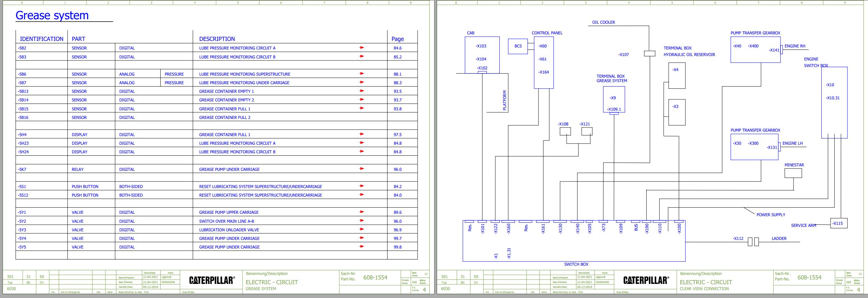Click the Caterpillar logo on the left sheet
Screen dimensions: 868x298
[x=212, y=280]
